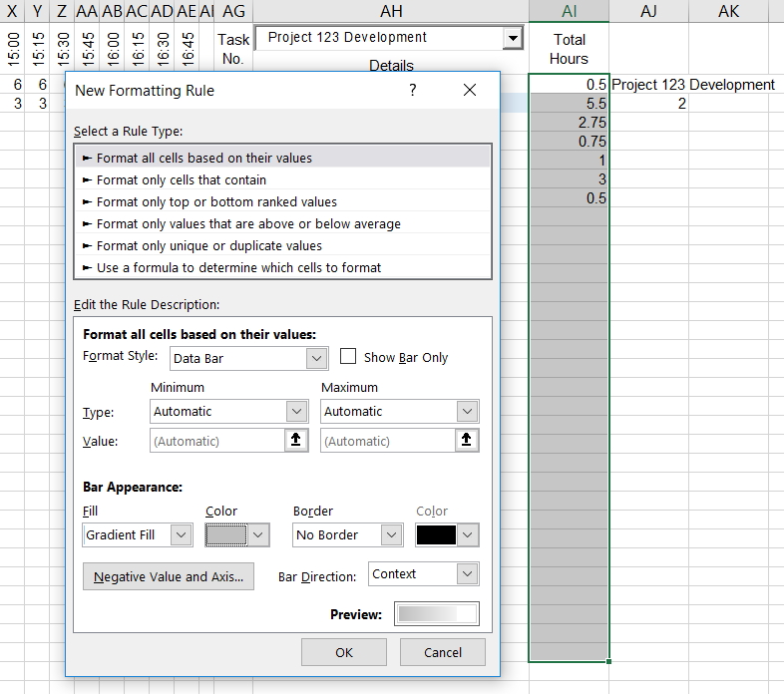The height and width of the screenshot is (694, 784).
Task: Select column X header
Action: (12, 11)
